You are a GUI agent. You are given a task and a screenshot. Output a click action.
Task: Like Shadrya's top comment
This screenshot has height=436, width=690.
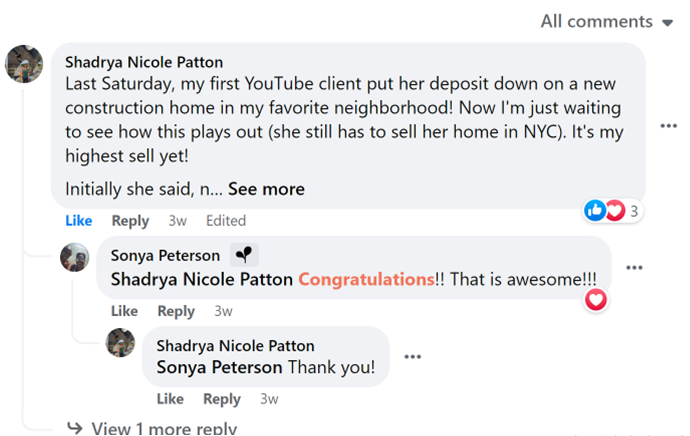(78, 220)
